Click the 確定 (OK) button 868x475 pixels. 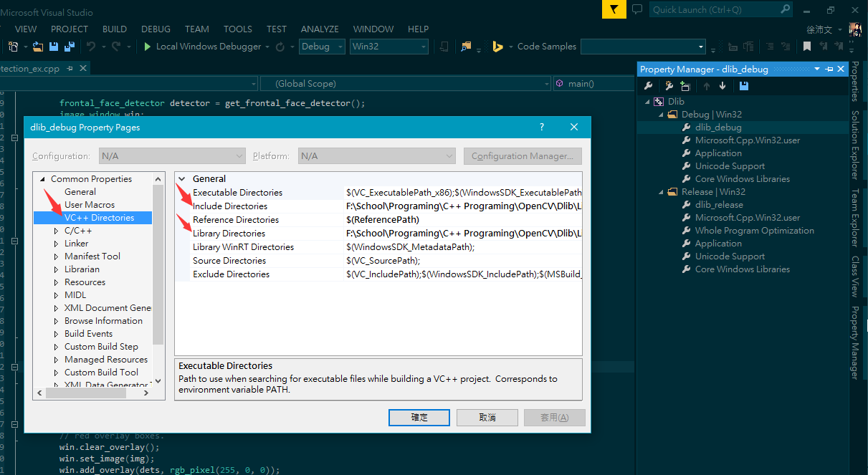click(419, 418)
